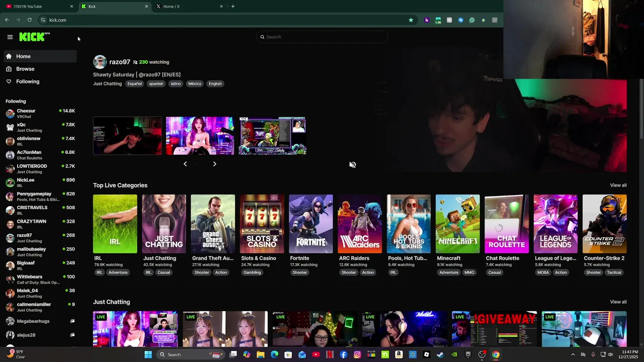The width and height of the screenshot is (644, 362).
Task: Open the ARC Raiders category card
Action: point(360,224)
